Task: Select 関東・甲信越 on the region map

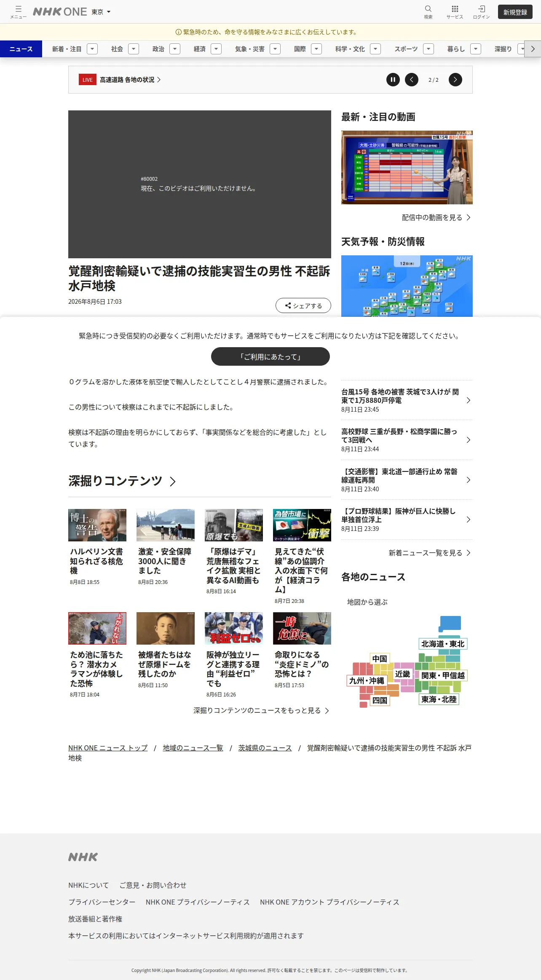Action: click(x=443, y=675)
